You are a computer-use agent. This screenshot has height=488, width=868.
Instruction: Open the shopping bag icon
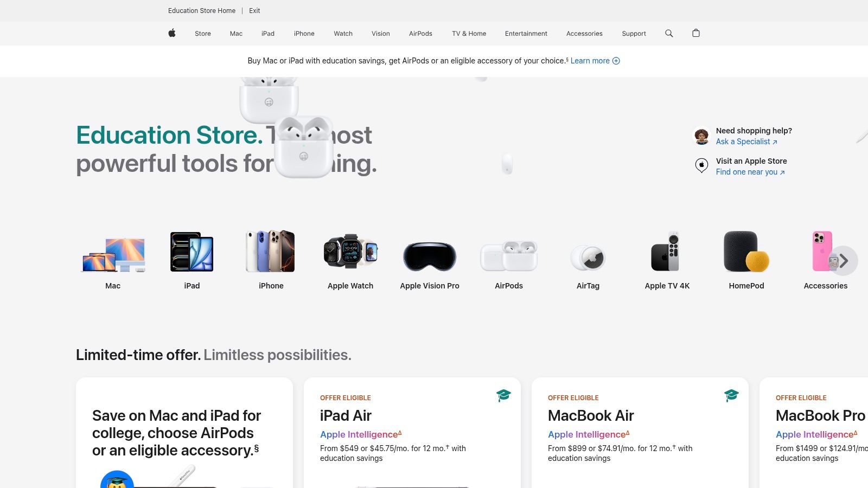(x=696, y=33)
